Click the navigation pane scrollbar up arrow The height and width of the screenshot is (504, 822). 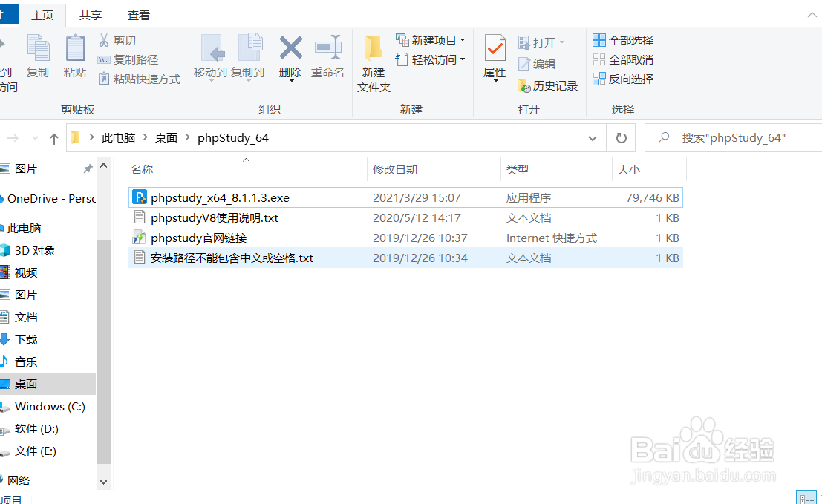click(x=103, y=166)
